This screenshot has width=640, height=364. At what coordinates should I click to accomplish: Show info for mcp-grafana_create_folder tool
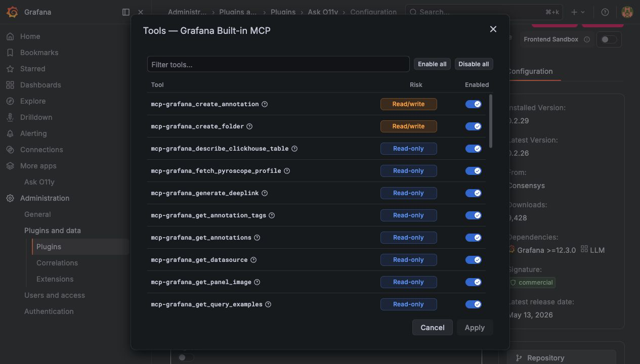pos(249,126)
